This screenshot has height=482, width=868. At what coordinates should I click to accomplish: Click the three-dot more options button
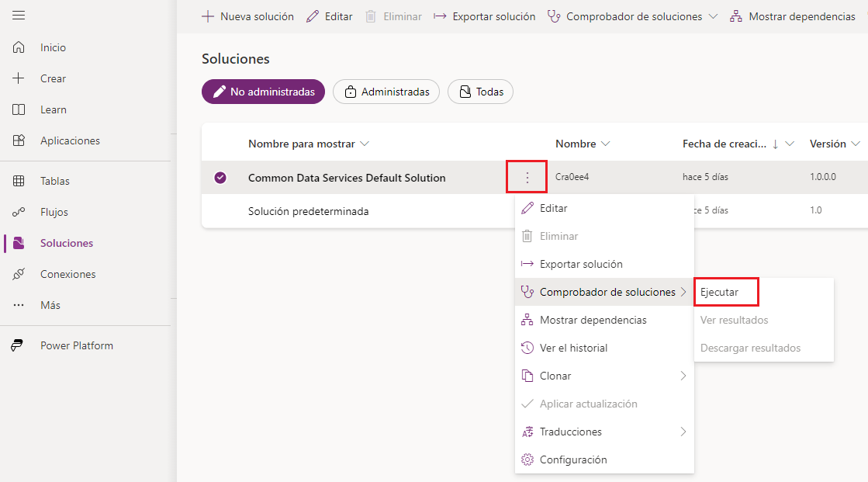[x=527, y=178]
